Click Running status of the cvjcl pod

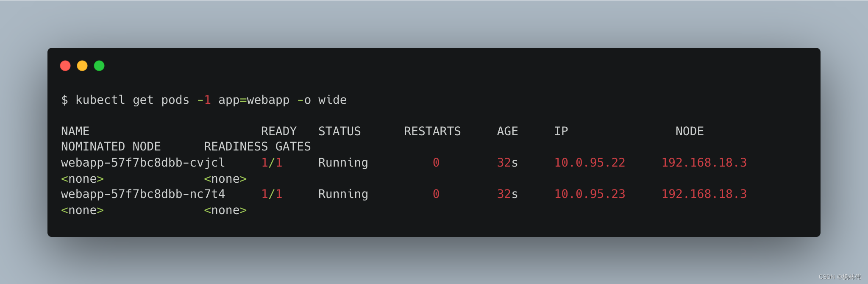(343, 163)
